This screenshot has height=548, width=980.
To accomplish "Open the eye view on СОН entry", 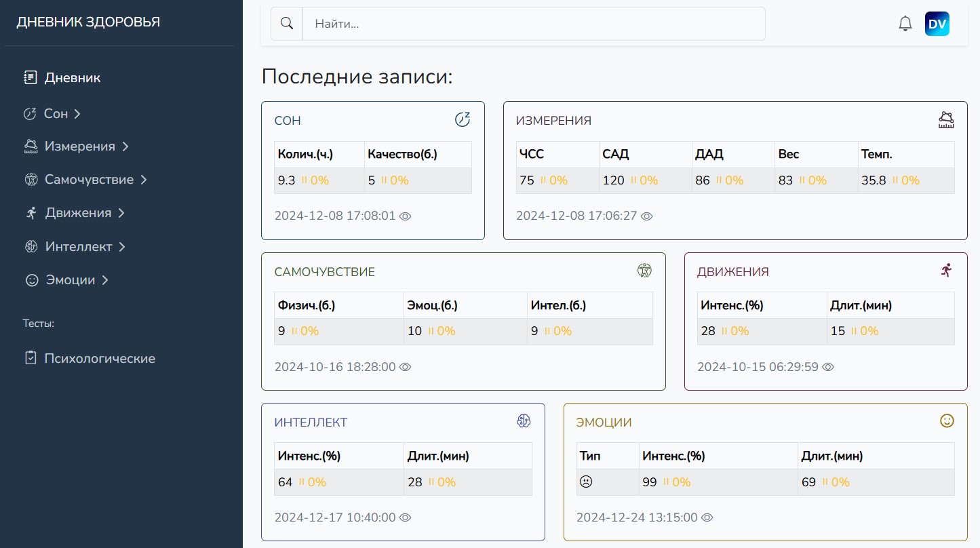I will (405, 216).
